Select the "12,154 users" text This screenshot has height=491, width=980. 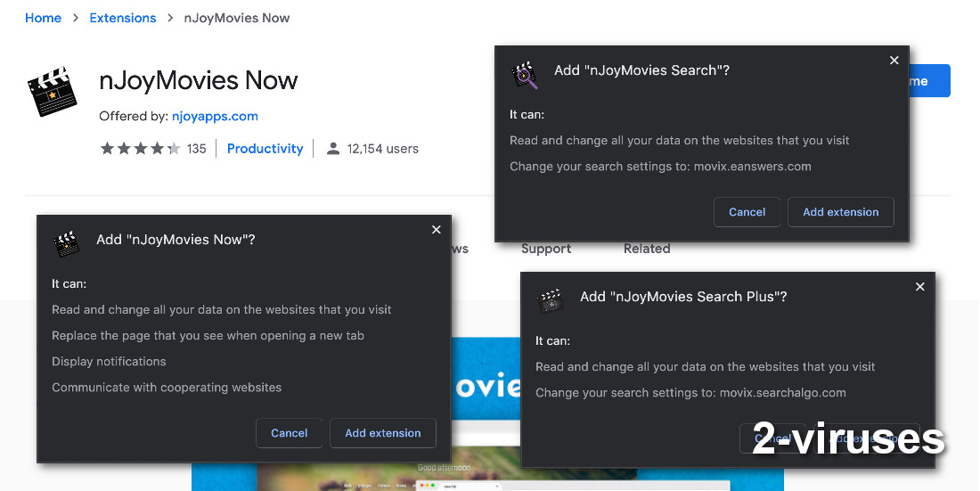tap(382, 148)
